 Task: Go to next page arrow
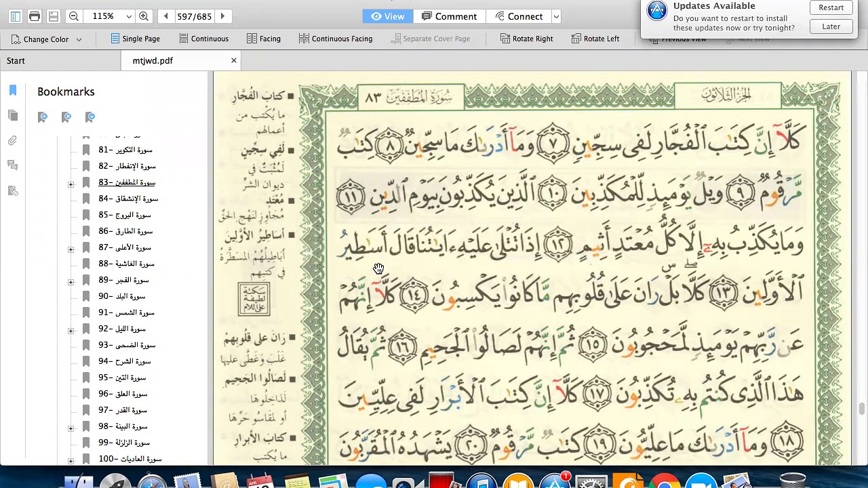tap(222, 16)
